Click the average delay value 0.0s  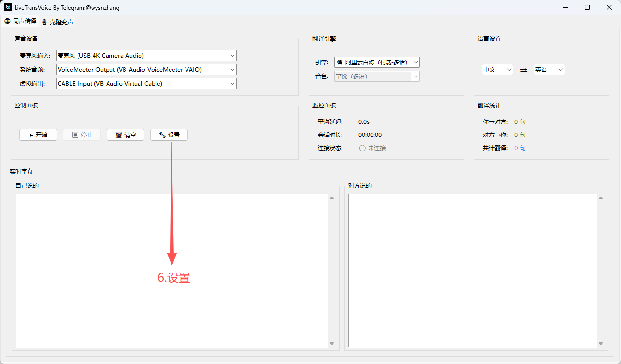tap(364, 122)
